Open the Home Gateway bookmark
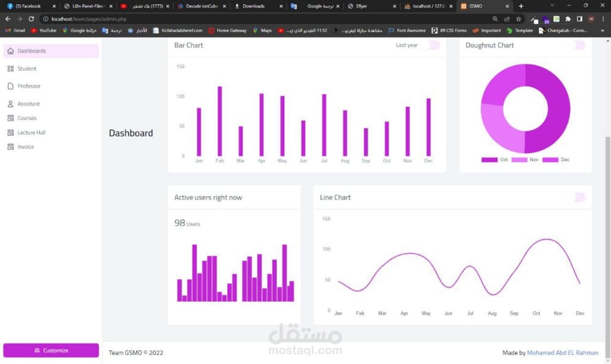 (227, 31)
